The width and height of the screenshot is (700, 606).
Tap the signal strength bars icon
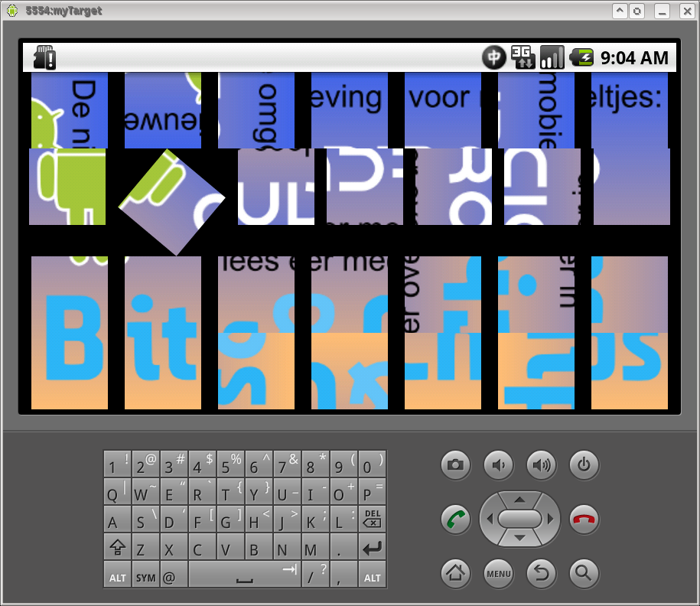(552, 57)
